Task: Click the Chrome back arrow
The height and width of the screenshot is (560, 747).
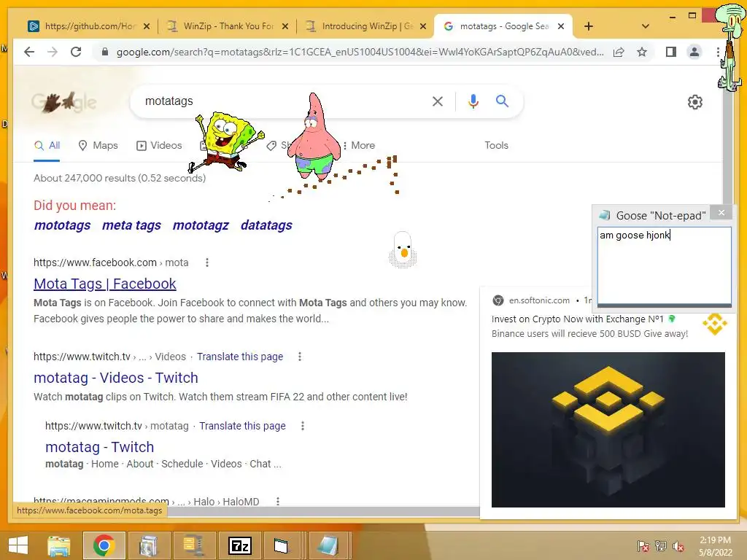Action: click(x=29, y=52)
